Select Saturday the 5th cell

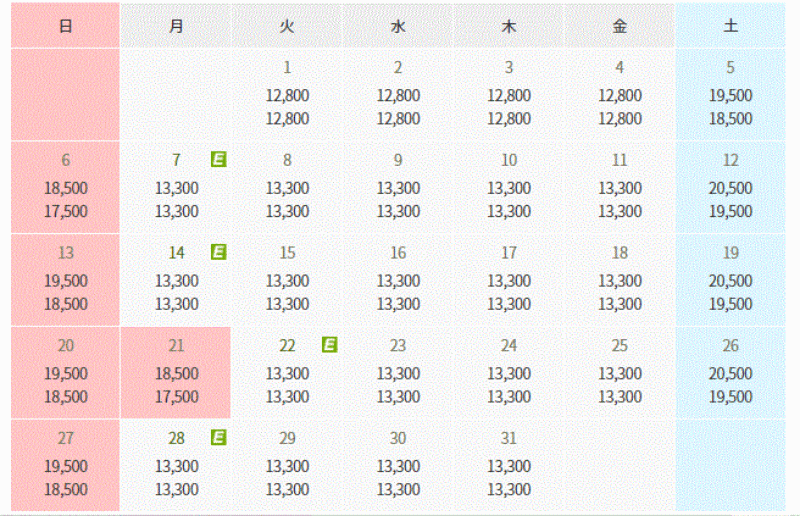[x=730, y=94]
